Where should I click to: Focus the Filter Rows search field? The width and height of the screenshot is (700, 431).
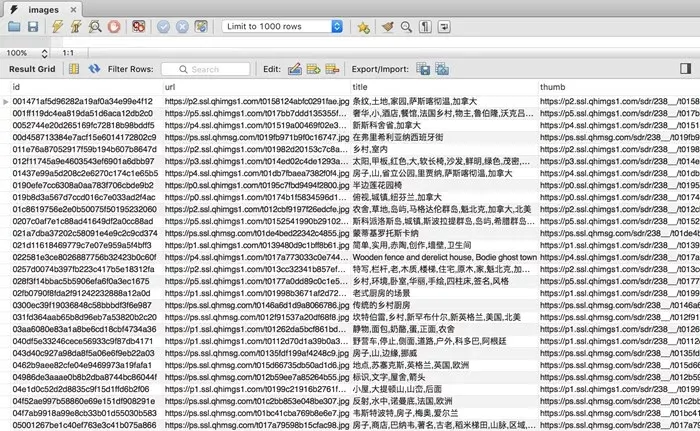click(205, 69)
